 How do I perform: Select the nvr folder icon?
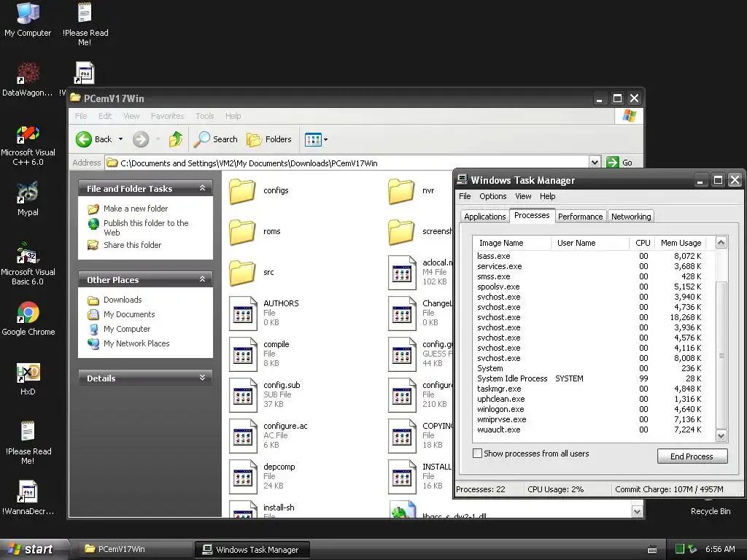coord(401,190)
